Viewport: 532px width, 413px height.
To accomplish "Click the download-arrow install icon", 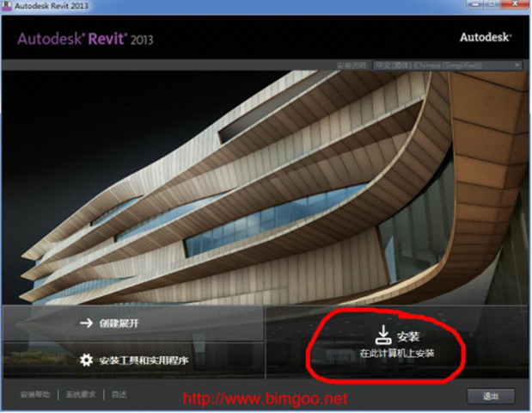I will click(383, 335).
